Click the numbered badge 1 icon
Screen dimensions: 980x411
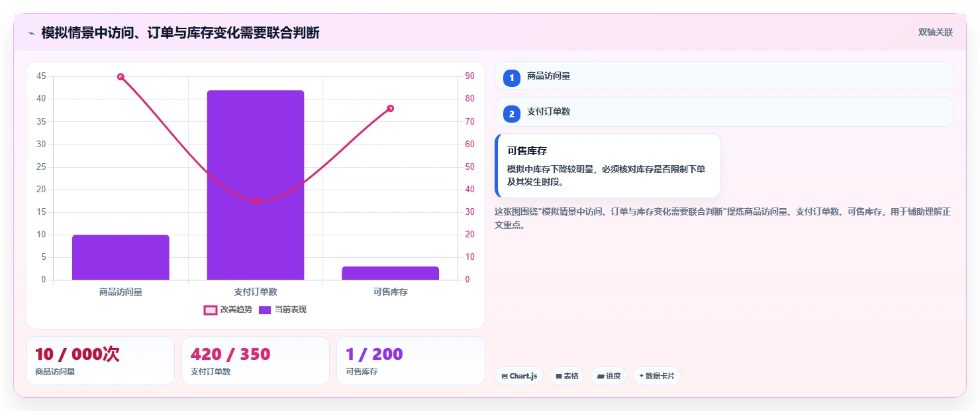click(x=511, y=78)
